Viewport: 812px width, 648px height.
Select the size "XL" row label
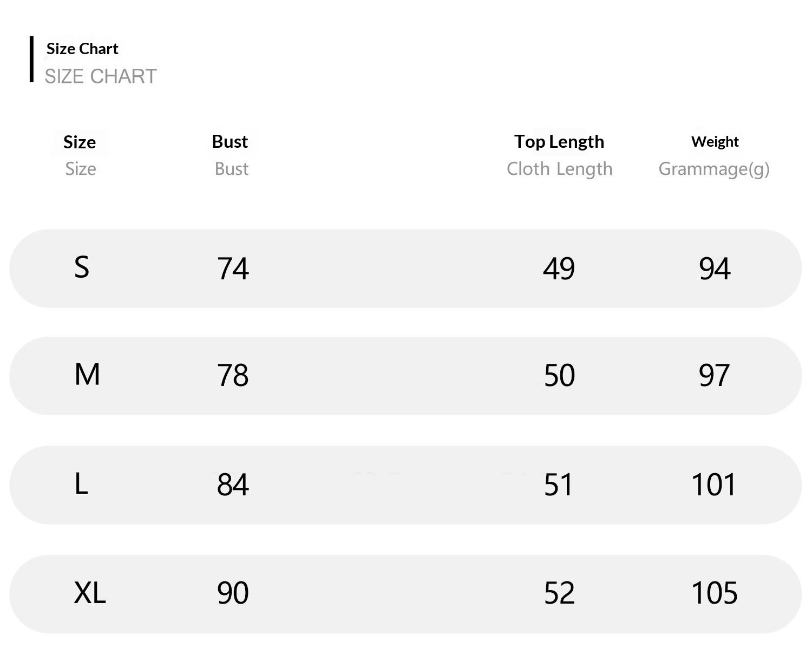(90, 592)
